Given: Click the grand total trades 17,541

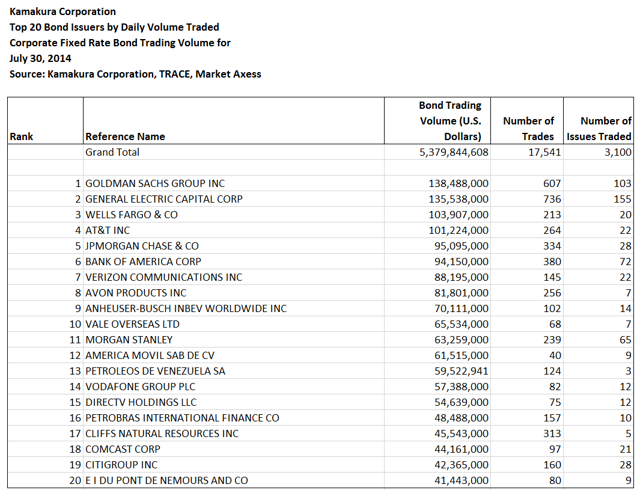Looking at the screenshot, I should pos(544,152).
